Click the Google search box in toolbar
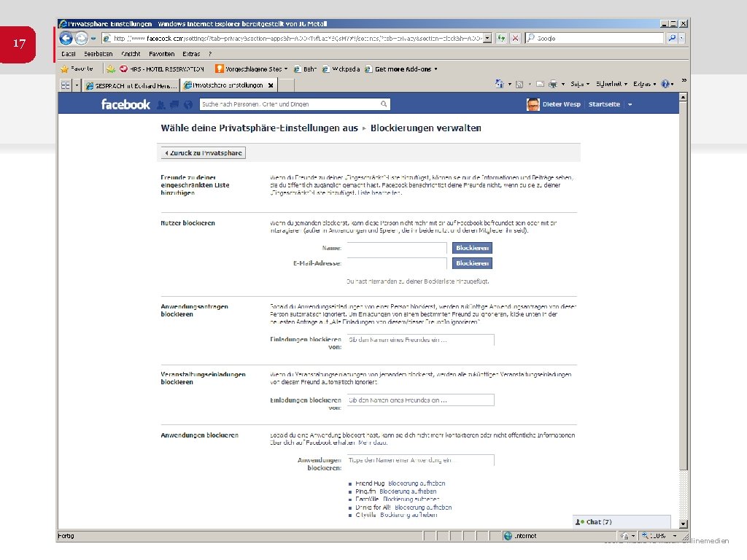Screen dimensions: 747x560 pos(595,38)
